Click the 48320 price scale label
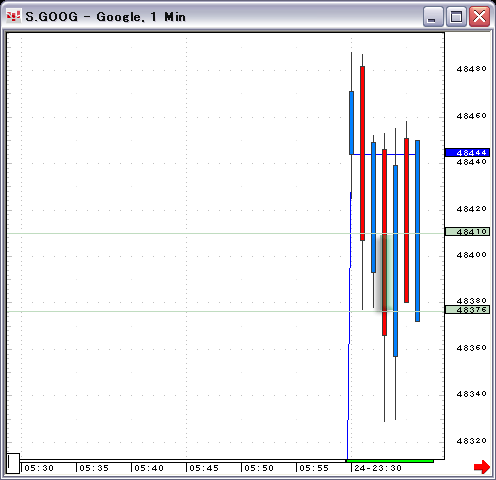Image resolution: width=496 pixels, height=480 pixels. [x=471, y=441]
